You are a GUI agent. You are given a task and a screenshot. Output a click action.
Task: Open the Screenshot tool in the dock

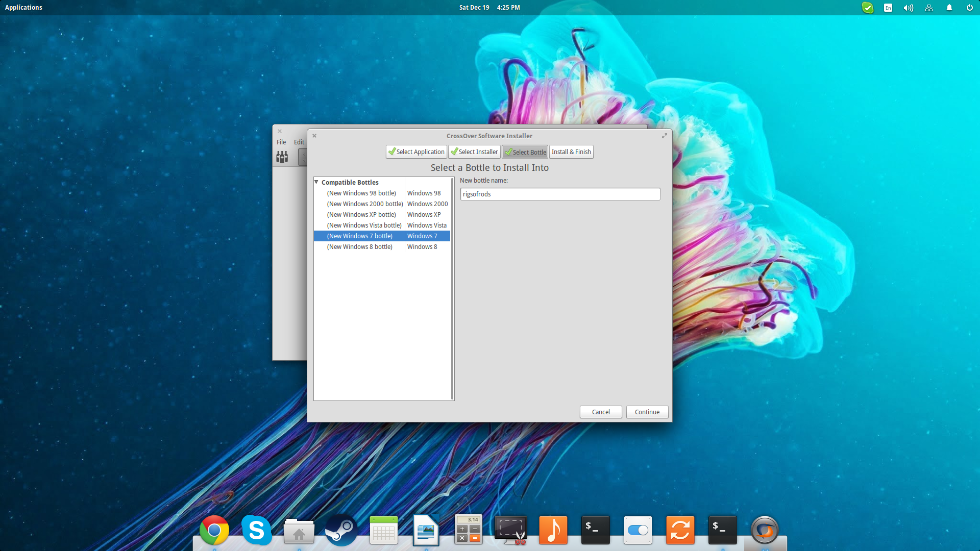(511, 531)
